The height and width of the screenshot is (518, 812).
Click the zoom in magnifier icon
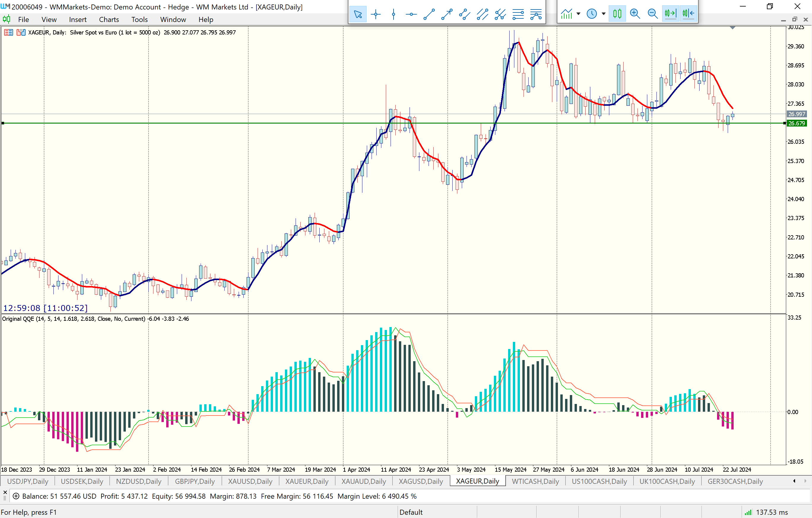[x=635, y=13]
